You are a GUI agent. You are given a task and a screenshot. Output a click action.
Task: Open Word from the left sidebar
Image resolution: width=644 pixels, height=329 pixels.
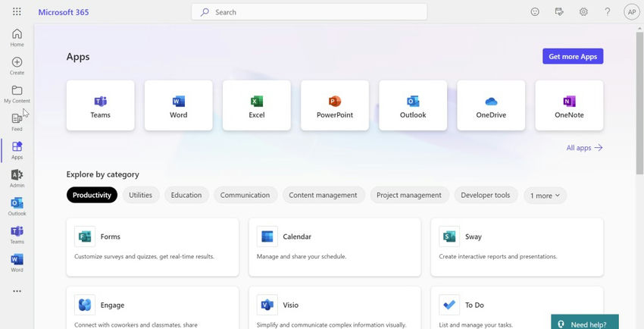[17, 263]
